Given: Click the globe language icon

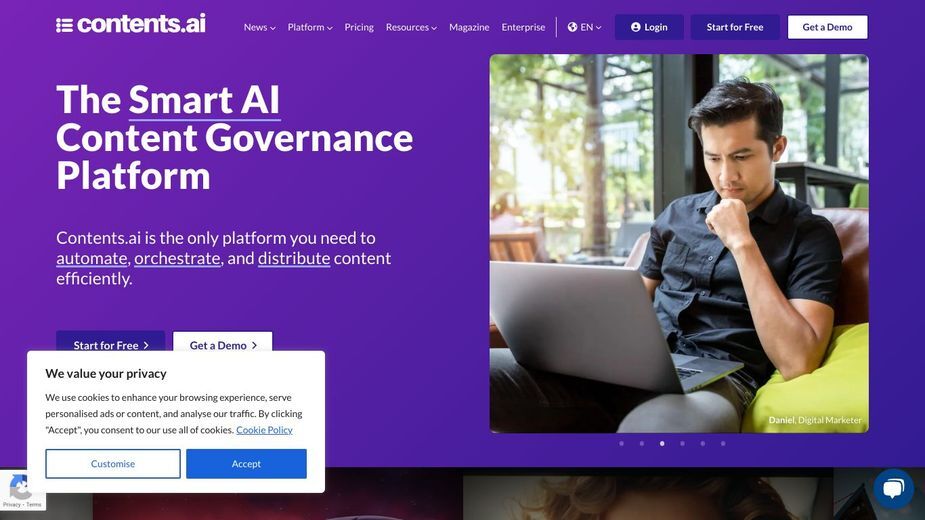Looking at the screenshot, I should click(x=572, y=27).
